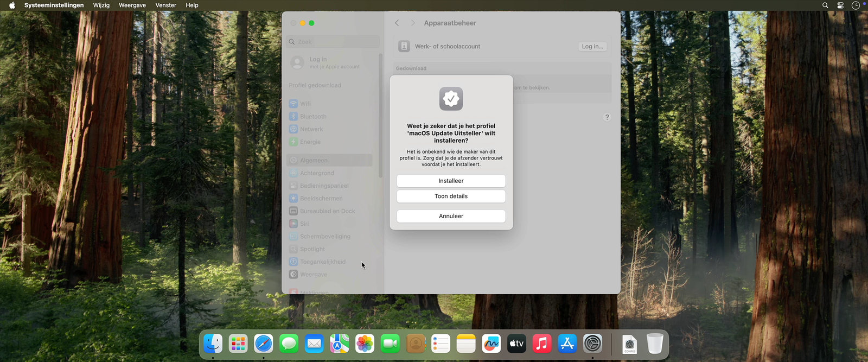Open App Store from the Dock
The image size is (868, 362).
coord(567,344)
